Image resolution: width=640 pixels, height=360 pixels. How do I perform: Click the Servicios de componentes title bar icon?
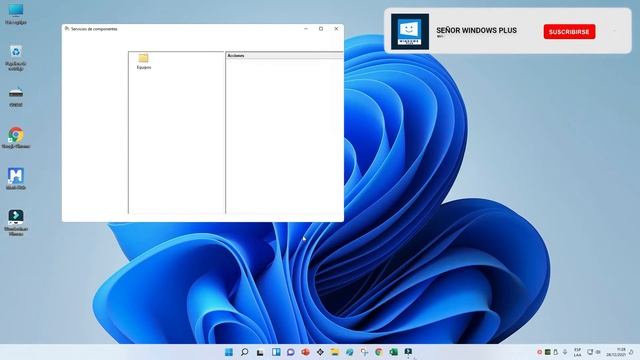[67, 29]
